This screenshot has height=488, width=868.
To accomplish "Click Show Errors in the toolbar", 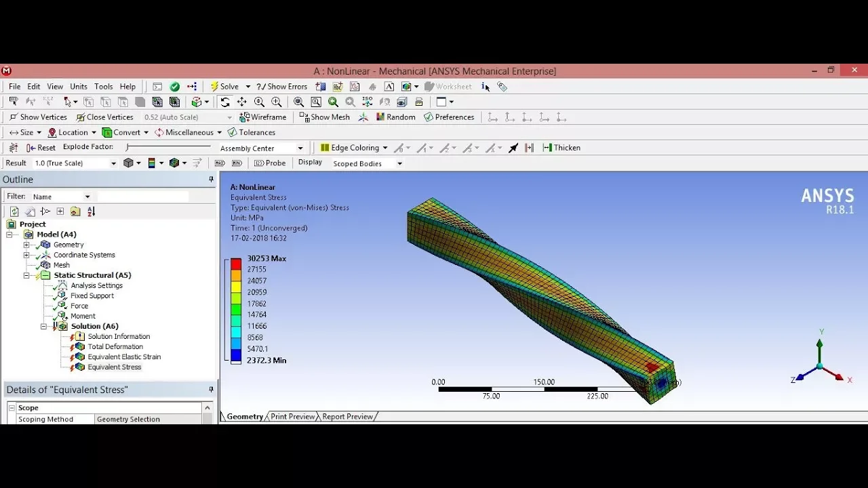I will coord(281,87).
